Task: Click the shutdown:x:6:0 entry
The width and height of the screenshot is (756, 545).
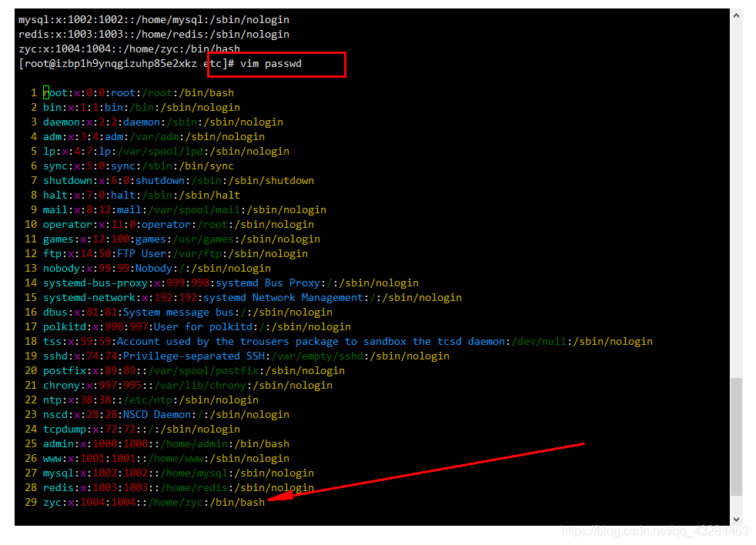Action: point(179,180)
